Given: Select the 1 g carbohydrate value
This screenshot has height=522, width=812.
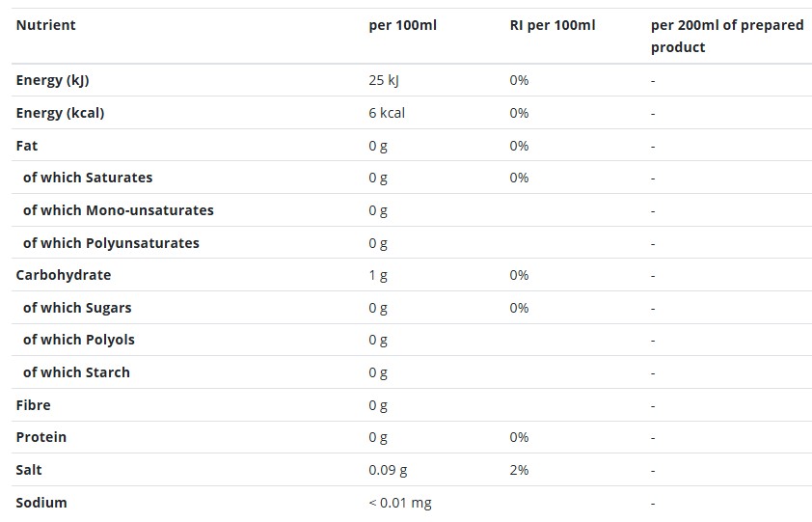Looking at the screenshot, I should [x=378, y=275].
